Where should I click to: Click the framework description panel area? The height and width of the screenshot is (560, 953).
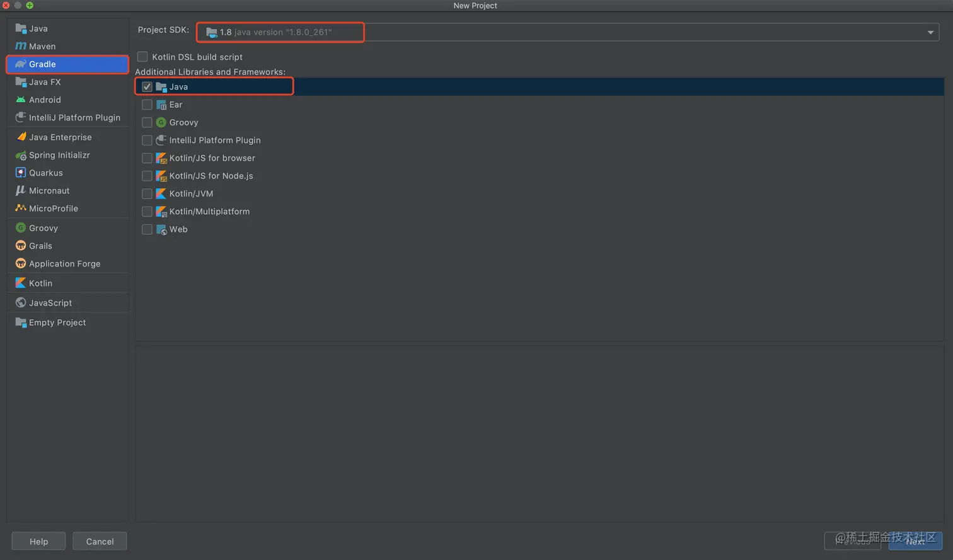click(x=540, y=433)
